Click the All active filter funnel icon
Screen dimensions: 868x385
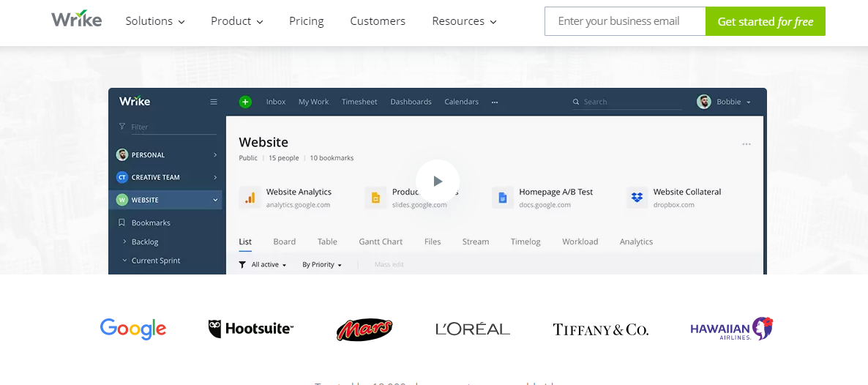(x=242, y=265)
